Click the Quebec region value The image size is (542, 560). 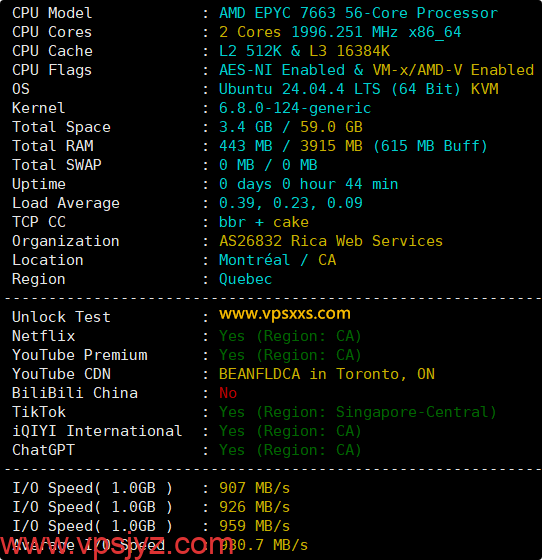point(245,279)
